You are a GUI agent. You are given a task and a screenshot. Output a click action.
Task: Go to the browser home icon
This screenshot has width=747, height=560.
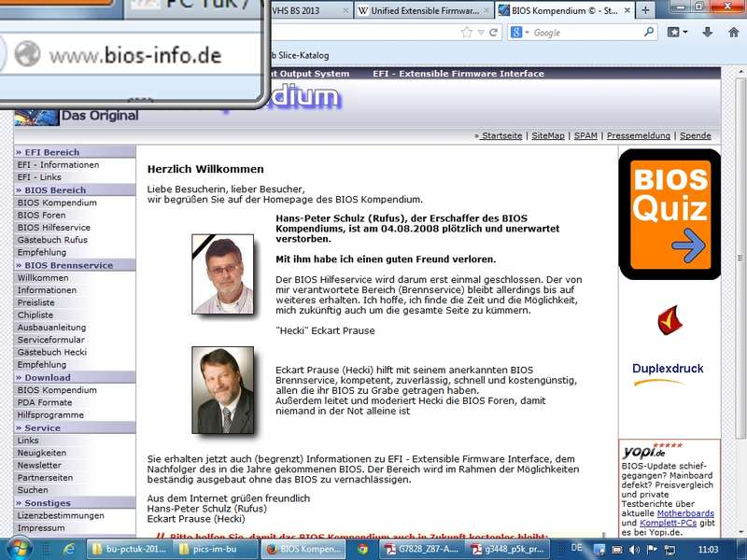click(x=734, y=32)
